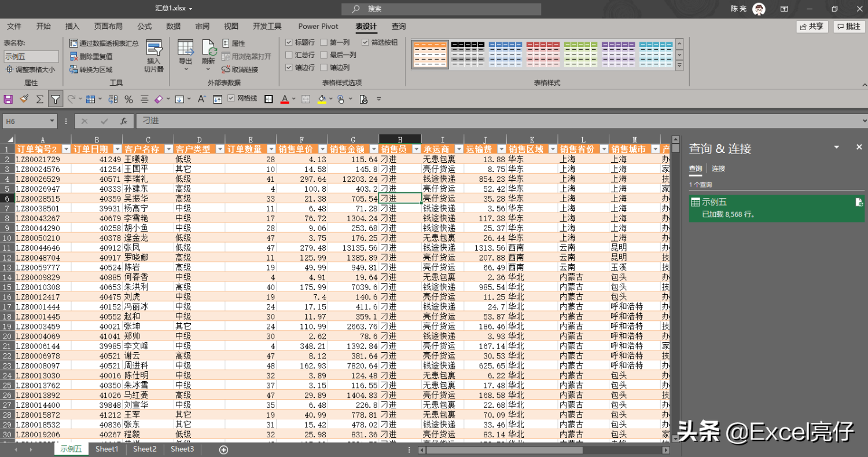
Task: Click Remove Duplicates (删除重复值)
Action: coord(91,56)
